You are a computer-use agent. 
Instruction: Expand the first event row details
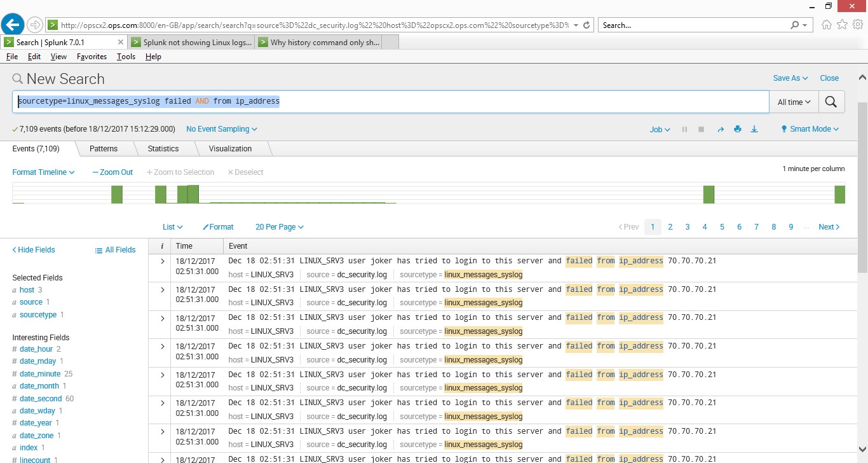tap(162, 261)
